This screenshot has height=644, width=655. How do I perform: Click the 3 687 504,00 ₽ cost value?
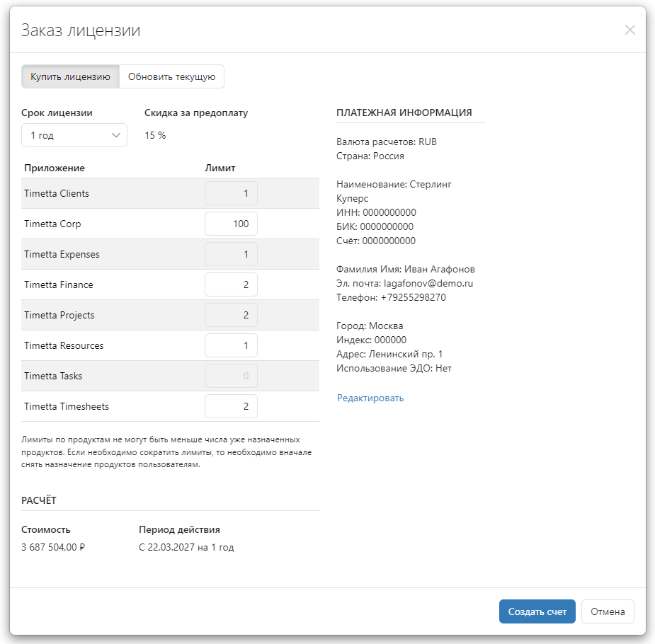click(54, 547)
